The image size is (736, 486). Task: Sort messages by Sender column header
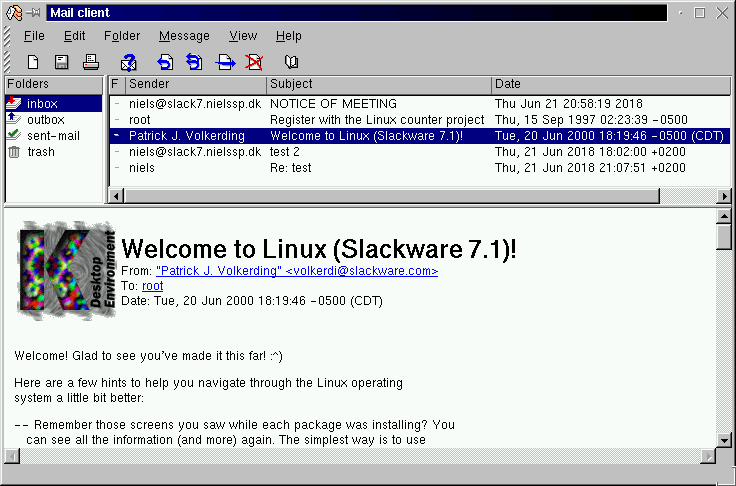[x=195, y=84]
